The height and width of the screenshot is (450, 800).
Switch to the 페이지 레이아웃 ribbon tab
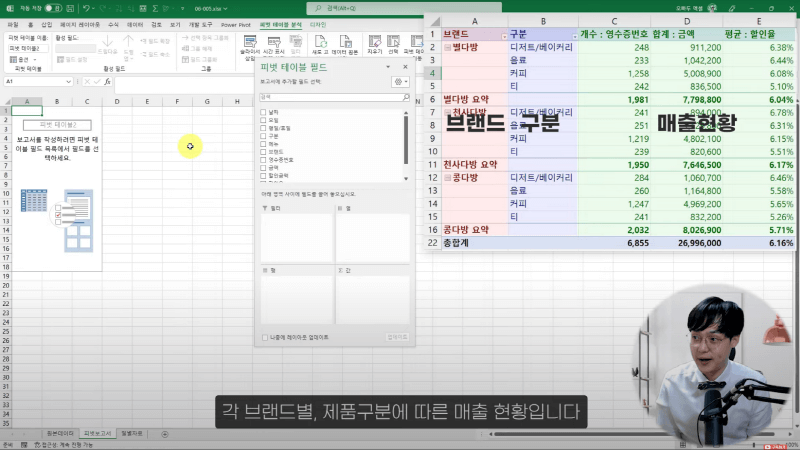click(80, 24)
